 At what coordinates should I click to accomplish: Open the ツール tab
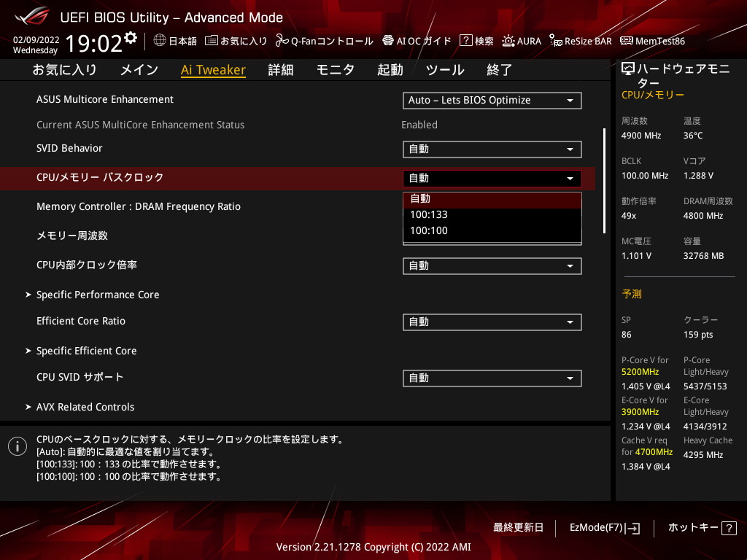[445, 70]
